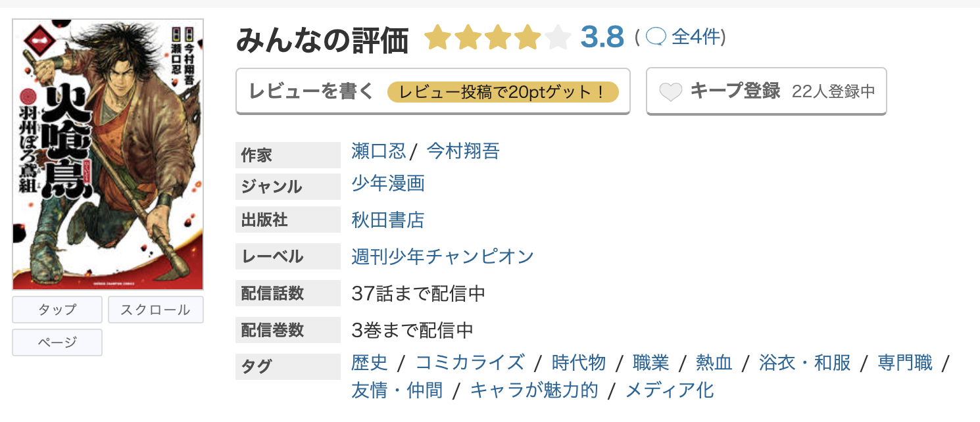Click the heart icon on キープ登録 button

point(672,92)
